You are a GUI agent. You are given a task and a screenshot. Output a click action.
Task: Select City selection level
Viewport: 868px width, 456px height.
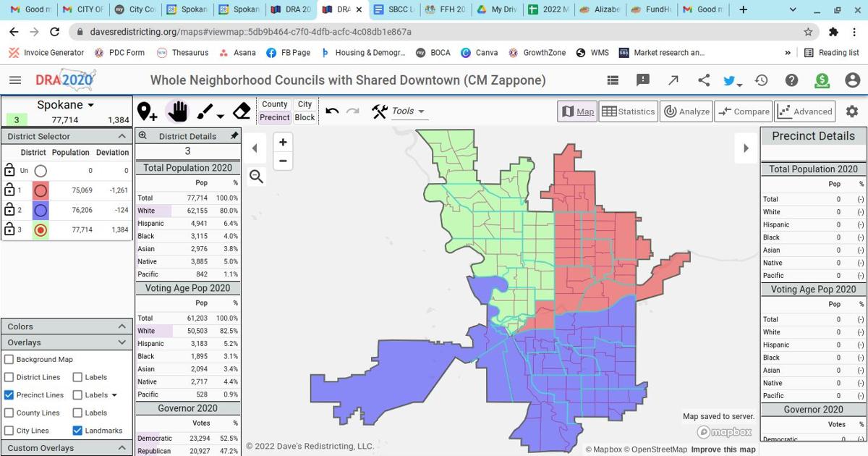point(305,104)
